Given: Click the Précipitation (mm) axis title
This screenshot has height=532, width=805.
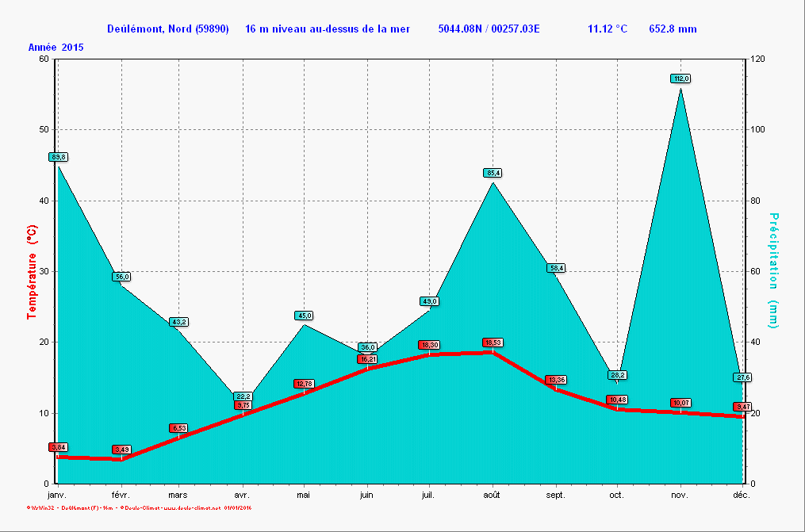Looking at the screenshot, I should click(774, 270).
